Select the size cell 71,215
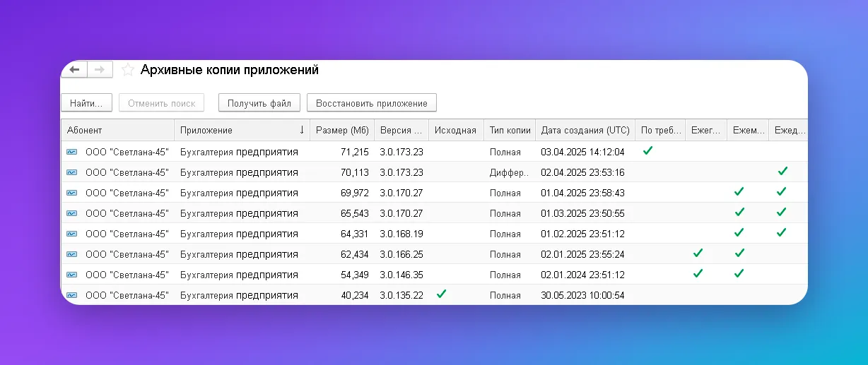868x365 pixels. tap(355, 152)
